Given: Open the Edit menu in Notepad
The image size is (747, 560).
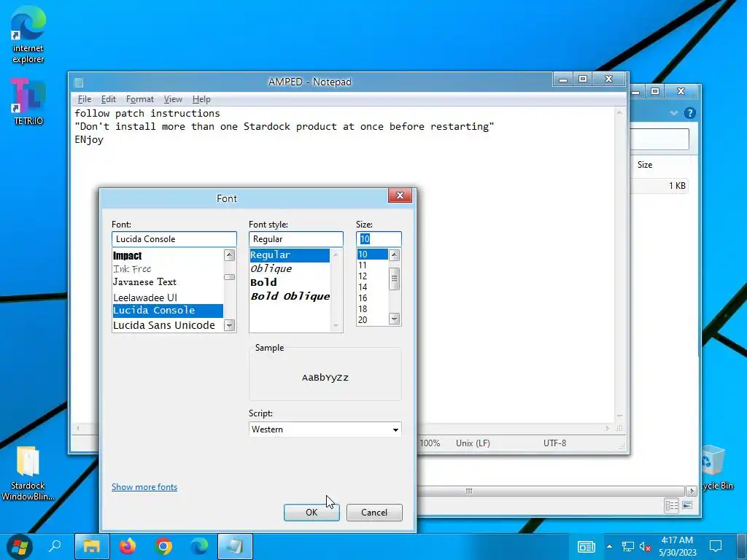Looking at the screenshot, I should pos(108,99).
